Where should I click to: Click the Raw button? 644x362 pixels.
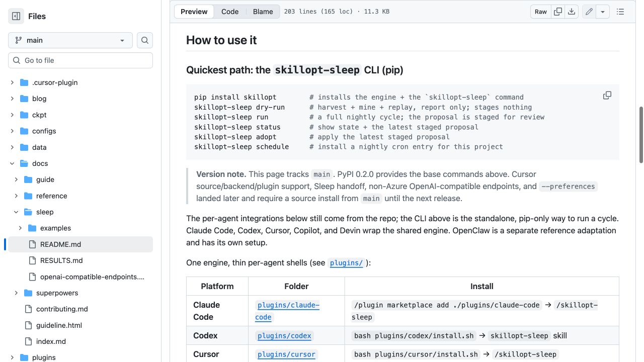(541, 12)
